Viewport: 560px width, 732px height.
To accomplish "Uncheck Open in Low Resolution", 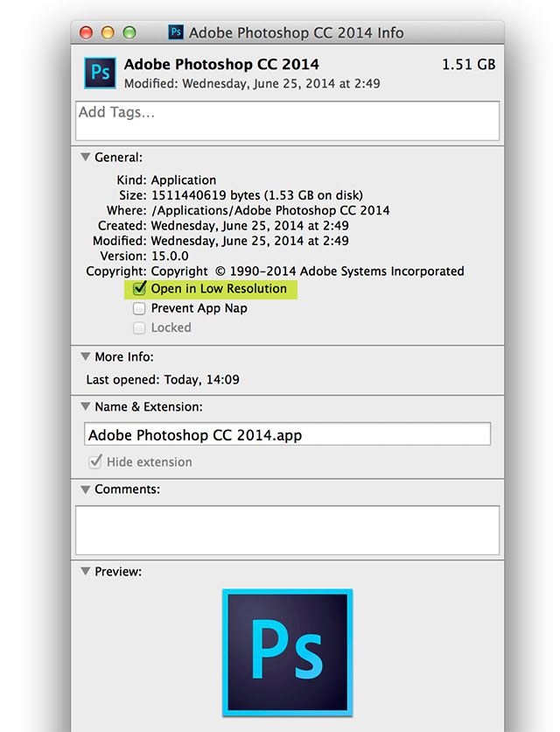I will coord(139,288).
